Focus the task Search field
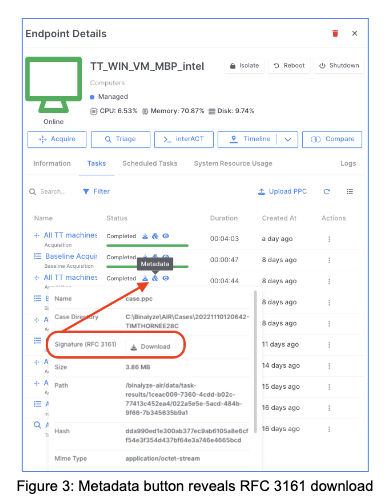The image size is (392, 501). [53, 192]
